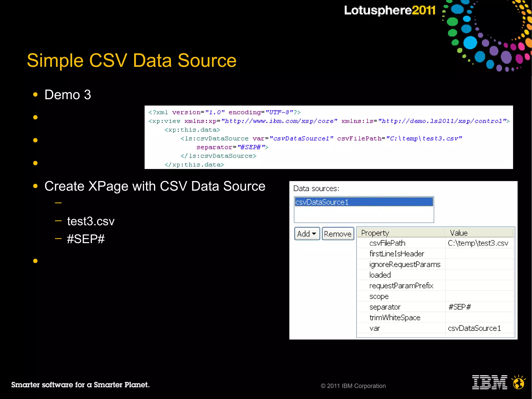Screen dimensions: 532x399
Task: Click the closing </xp:this.data> tag
Action: (194, 165)
